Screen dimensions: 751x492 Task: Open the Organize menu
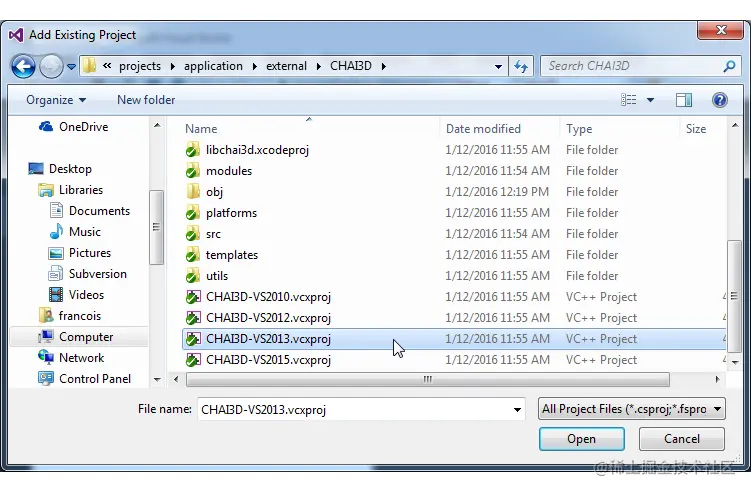(x=56, y=100)
